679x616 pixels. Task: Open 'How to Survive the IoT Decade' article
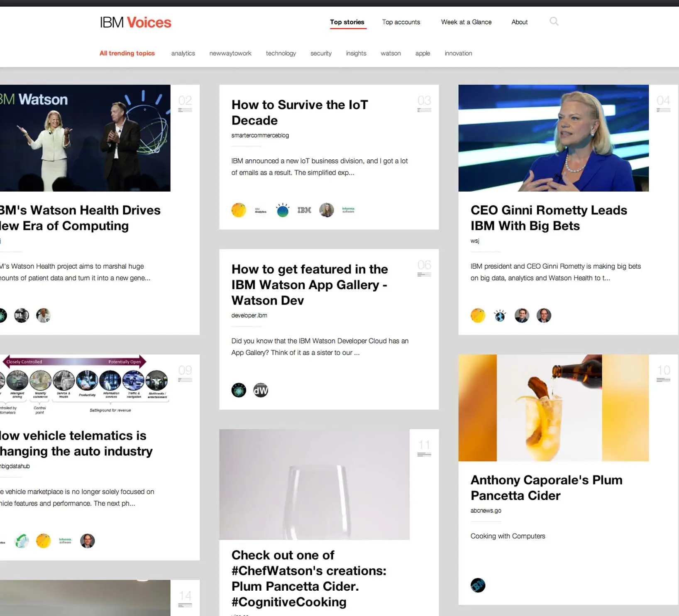point(300,112)
